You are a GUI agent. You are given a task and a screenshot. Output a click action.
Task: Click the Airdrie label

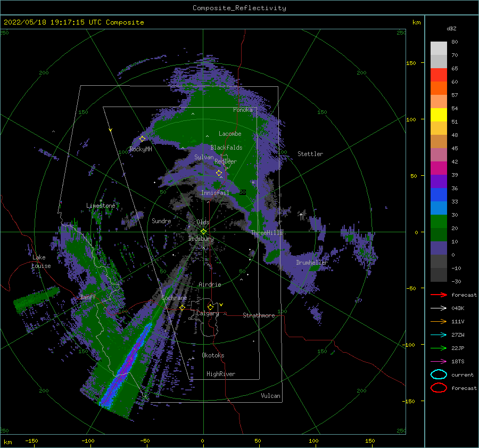coord(210,284)
